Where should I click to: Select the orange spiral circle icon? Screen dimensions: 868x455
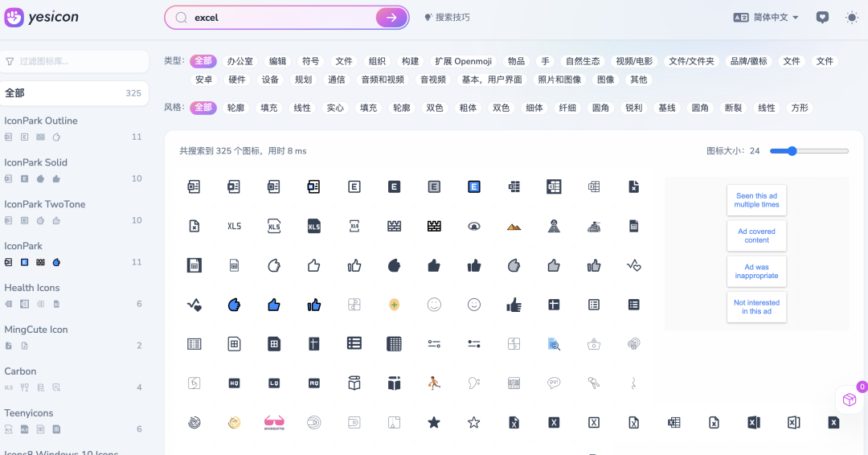click(234, 423)
